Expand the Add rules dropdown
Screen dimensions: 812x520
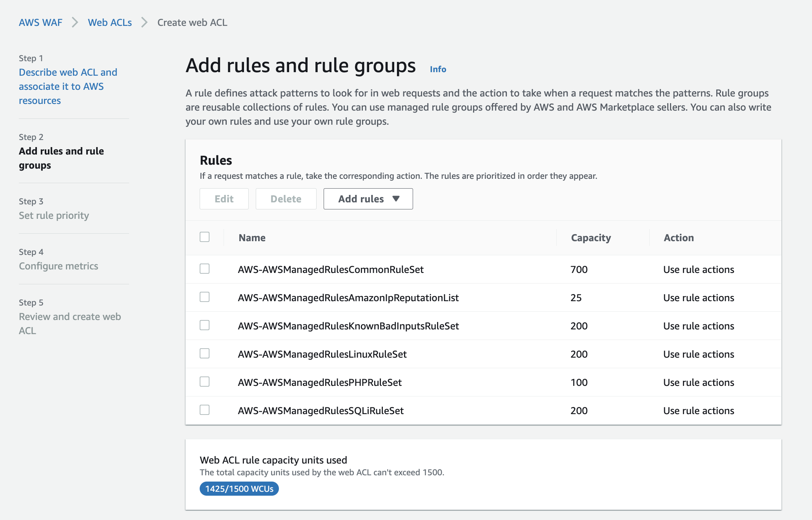[x=361, y=199]
